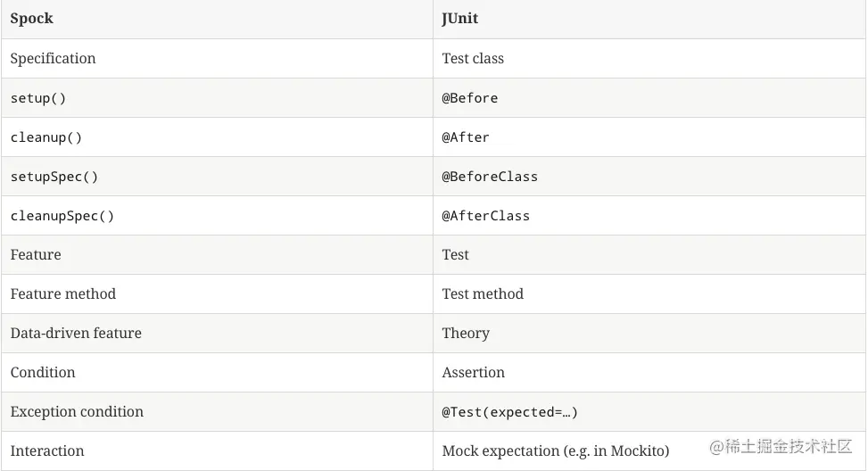The width and height of the screenshot is (868, 471).
Task: Click the Mock expectation Mockito cell
Action: pos(555,451)
